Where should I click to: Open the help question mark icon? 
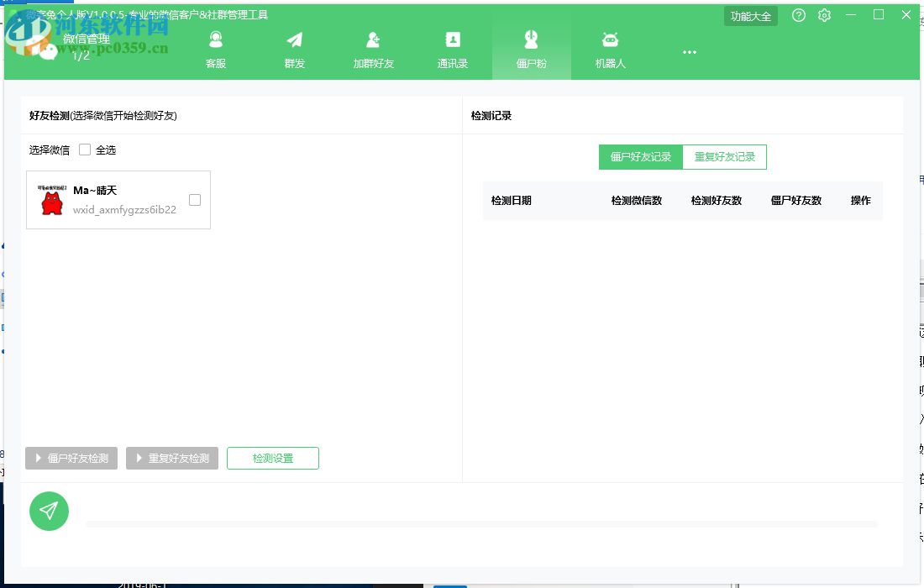[x=798, y=15]
